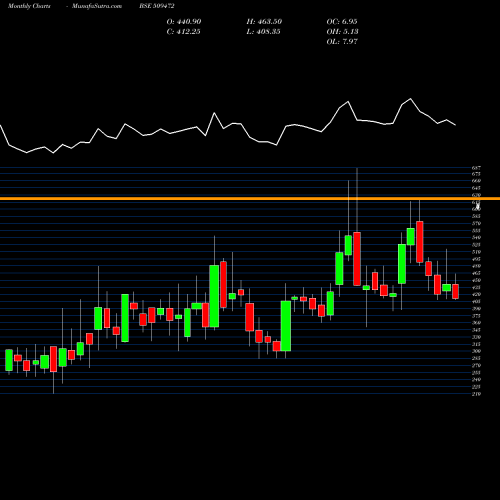Click the 450 price axis label
The width and height of the screenshot is (500, 500).
click(476, 280)
